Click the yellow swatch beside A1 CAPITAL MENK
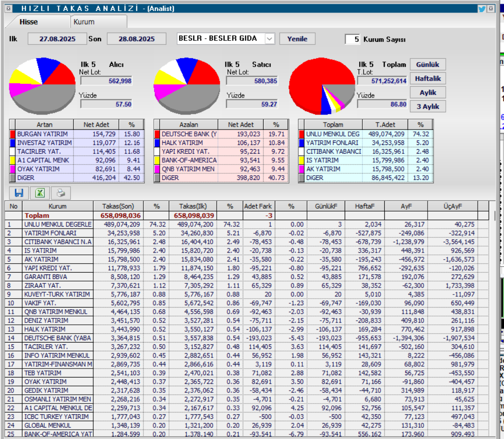The width and height of the screenshot is (504, 439). [x=13, y=160]
